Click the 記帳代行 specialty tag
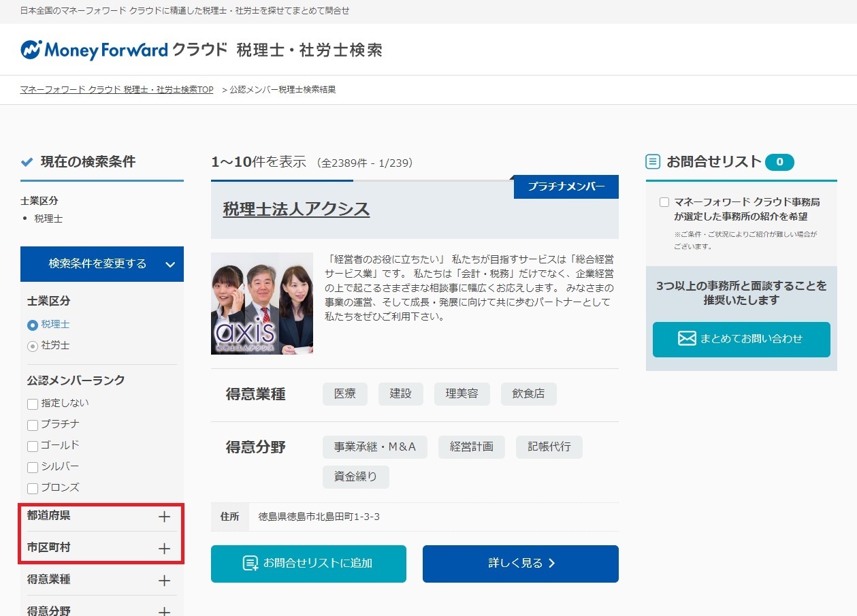857x616 pixels. tap(549, 447)
